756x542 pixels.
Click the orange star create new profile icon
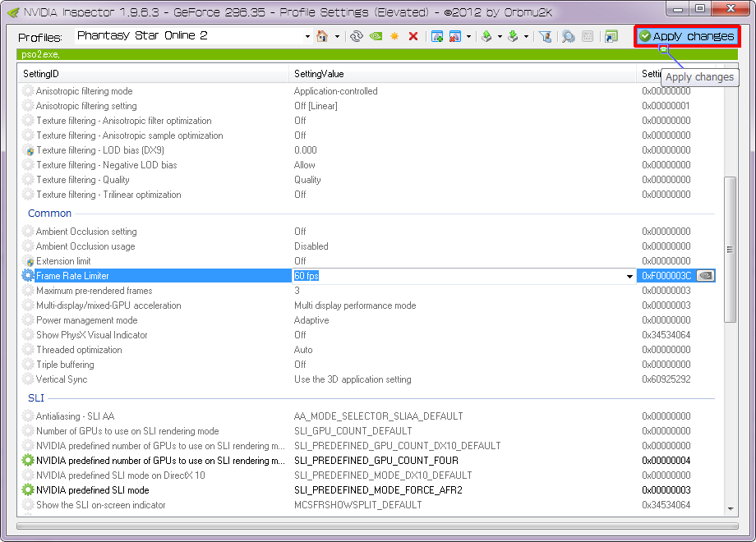pyautogui.click(x=394, y=36)
